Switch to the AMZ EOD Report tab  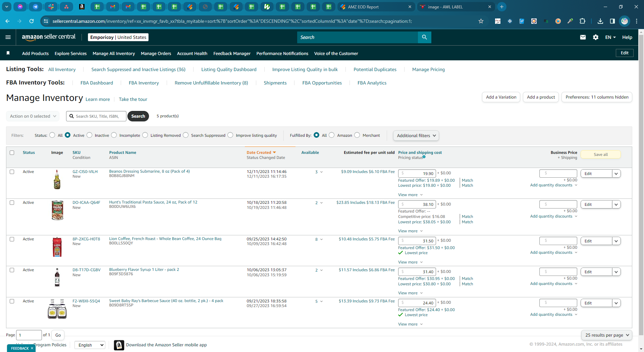[376, 7]
